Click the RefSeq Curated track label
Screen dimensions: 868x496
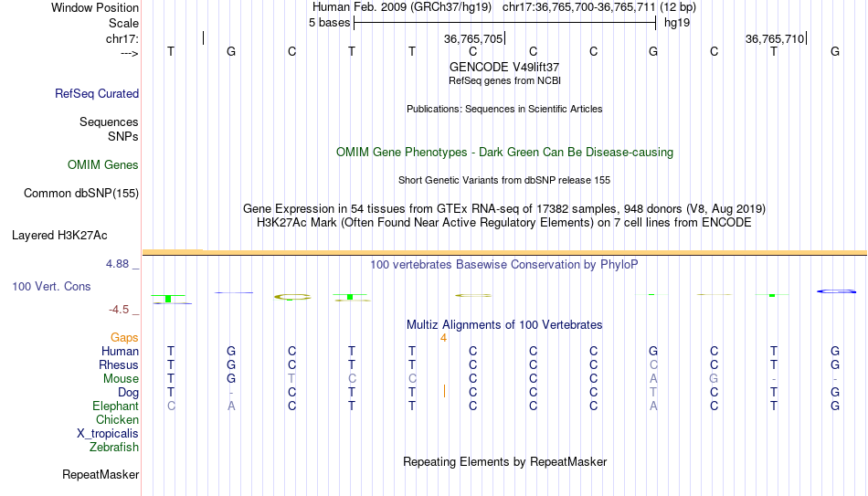(x=97, y=93)
